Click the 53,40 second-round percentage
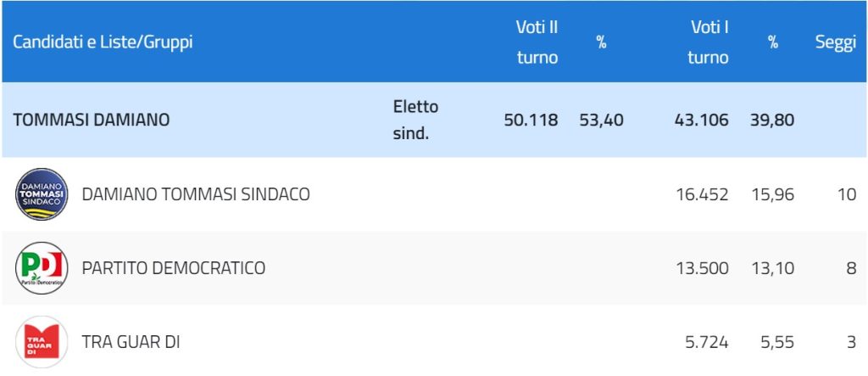 point(601,121)
